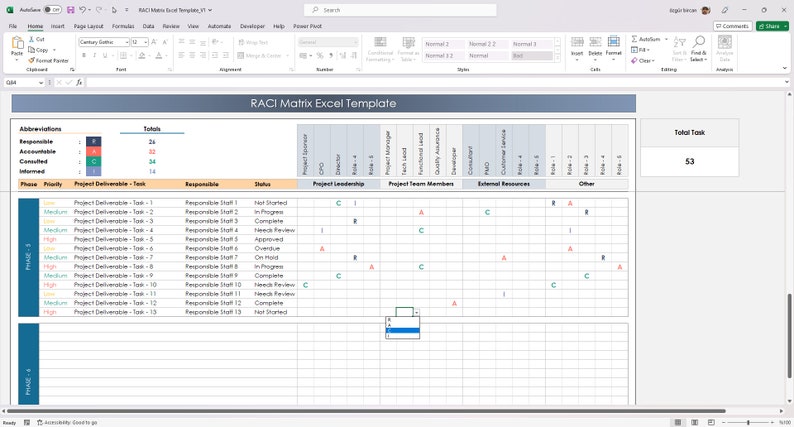Open the Page Layout ribbon tab
794x427 pixels.
[x=88, y=26]
